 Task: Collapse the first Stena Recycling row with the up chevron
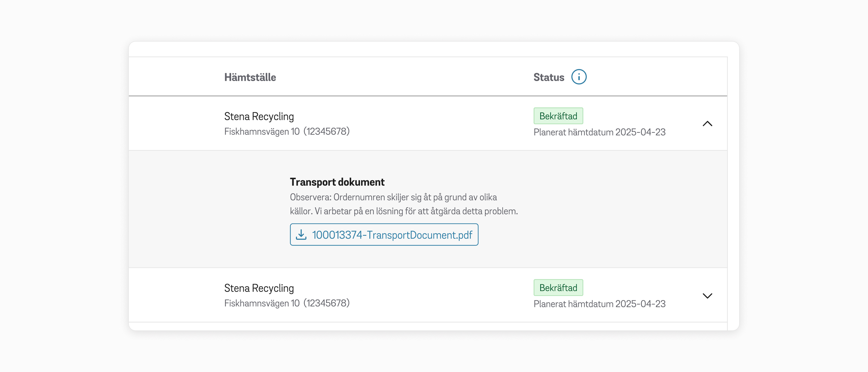(x=707, y=124)
